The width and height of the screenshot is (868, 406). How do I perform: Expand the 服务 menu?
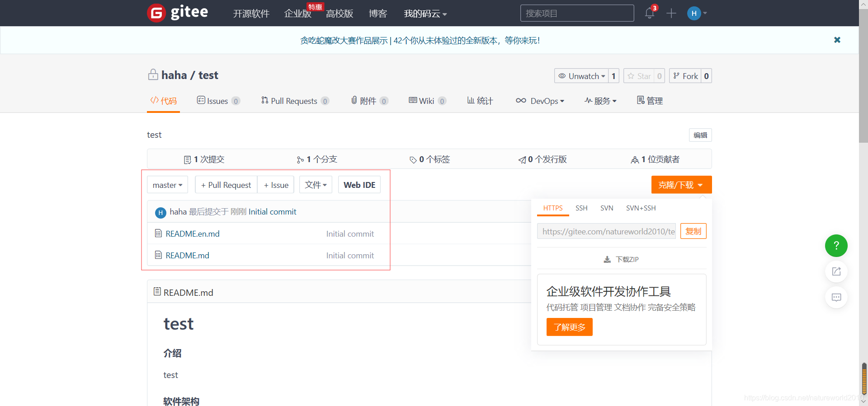coord(600,101)
